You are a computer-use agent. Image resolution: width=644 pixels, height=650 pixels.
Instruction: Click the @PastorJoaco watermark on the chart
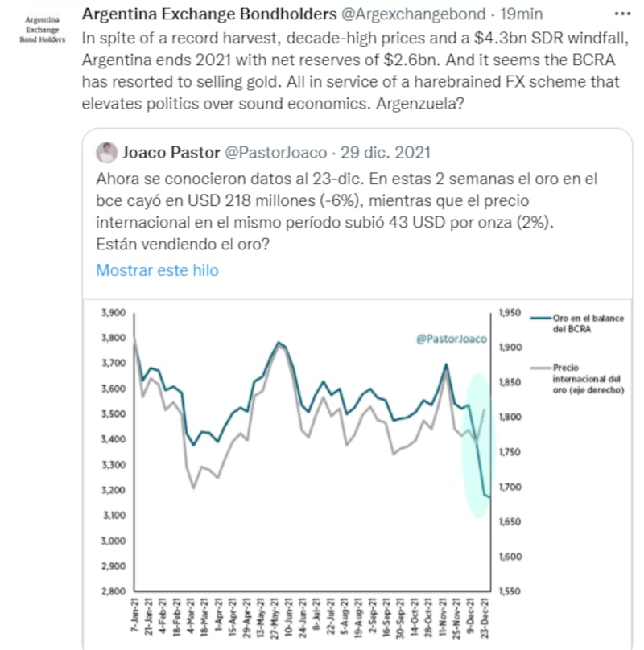click(x=452, y=339)
